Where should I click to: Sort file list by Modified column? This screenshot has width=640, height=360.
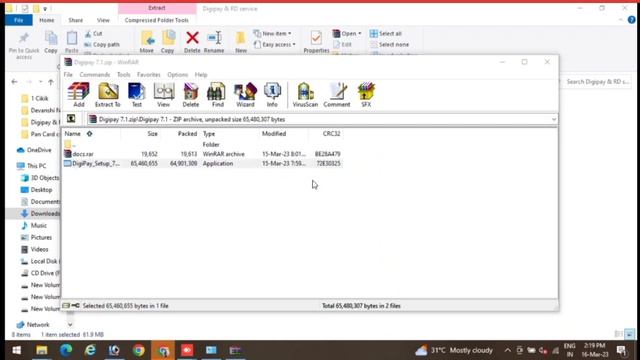point(274,133)
